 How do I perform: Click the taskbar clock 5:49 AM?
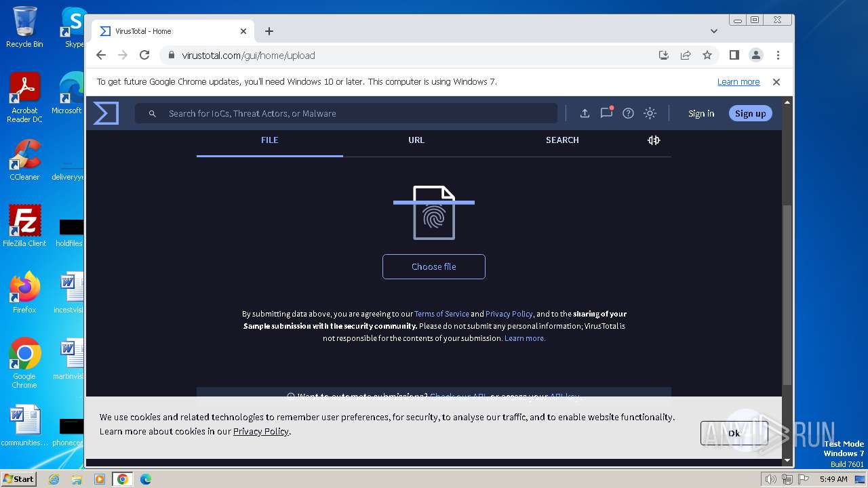[833, 479]
